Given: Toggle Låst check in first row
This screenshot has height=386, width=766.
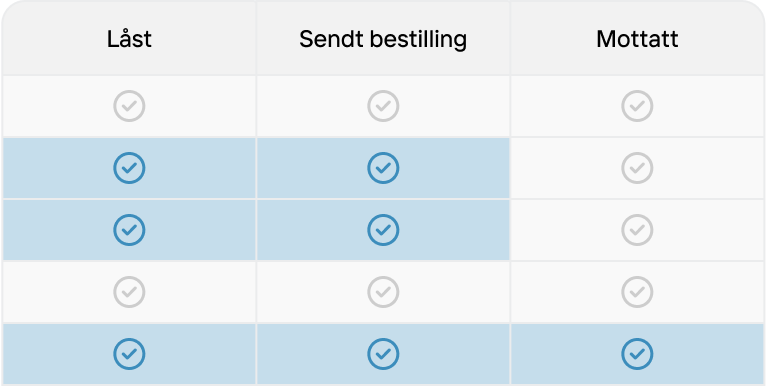Looking at the screenshot, I should click(129, 106).
